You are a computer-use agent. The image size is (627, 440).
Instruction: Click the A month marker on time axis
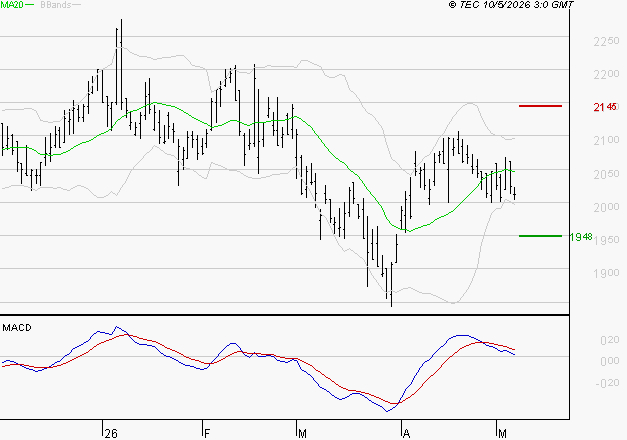click(x=406, y=433)
